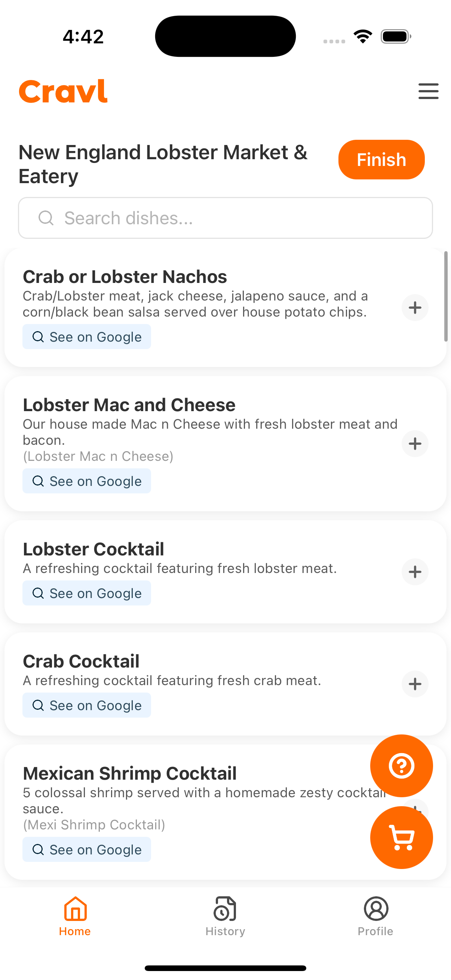The height and width of the screenshot is (980, 451).
Task: Go to the Home tab
Action: [x=75, y=916]
